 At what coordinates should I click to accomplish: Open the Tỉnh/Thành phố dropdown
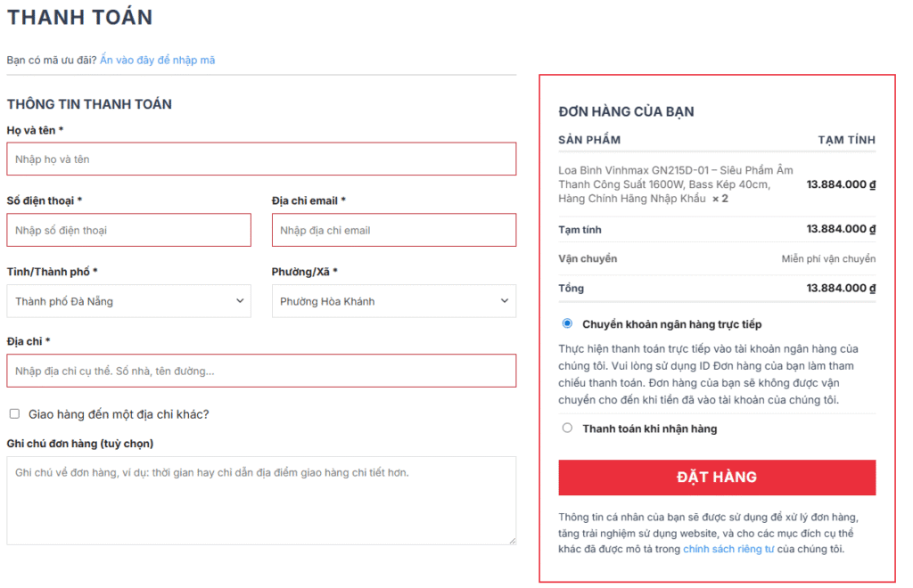[128, 301]
